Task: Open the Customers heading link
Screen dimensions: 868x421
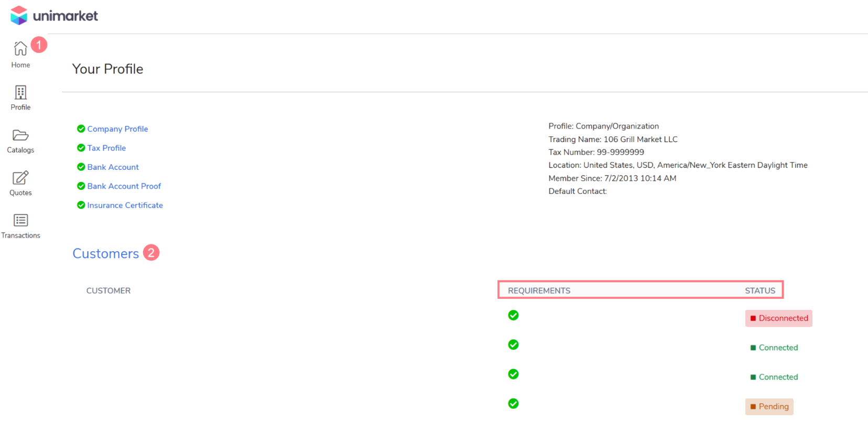Action: [105, 254]
